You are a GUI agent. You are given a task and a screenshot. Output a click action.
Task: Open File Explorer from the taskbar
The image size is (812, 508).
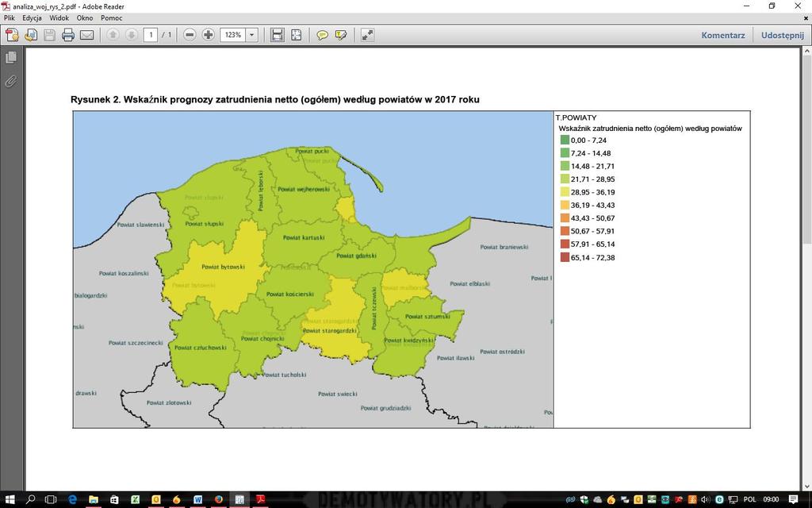pyautogui.click(x=94, y=500)
